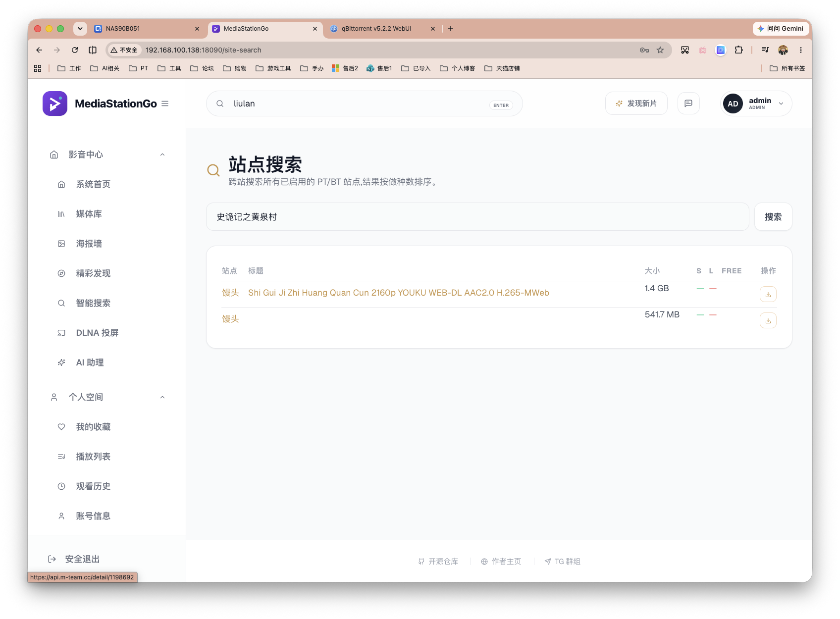Open the 开源仓库 footer link

[x=438, y=562]
